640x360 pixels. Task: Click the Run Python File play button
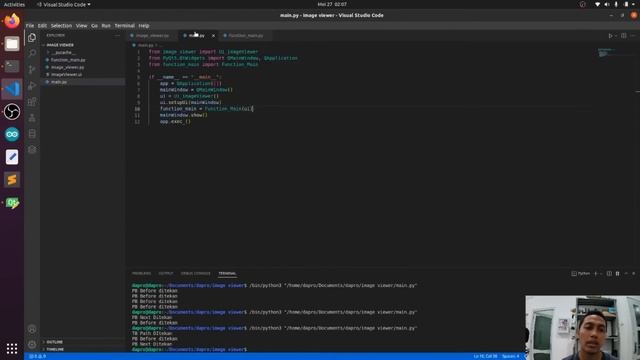[x=610, y=36]
